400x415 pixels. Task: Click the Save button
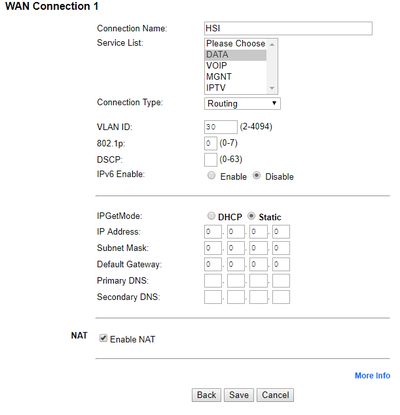[x=239, y=395]
